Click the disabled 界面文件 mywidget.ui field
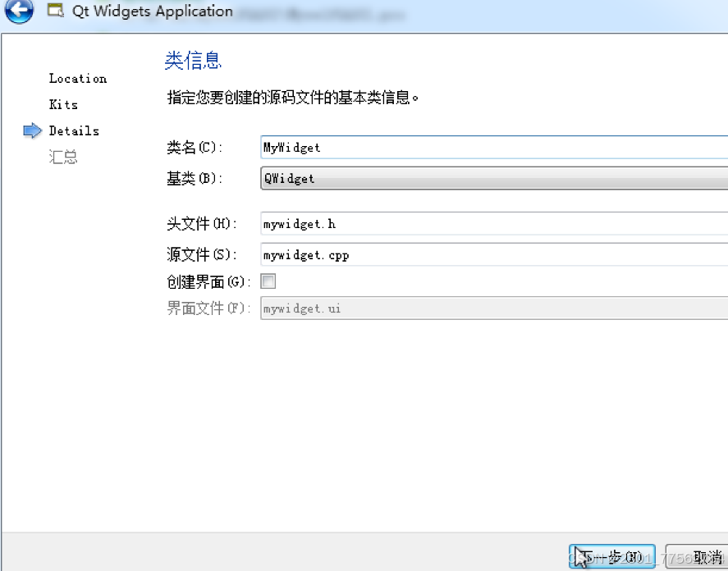This screenshot has height=571, width=728. coord(494,308)
